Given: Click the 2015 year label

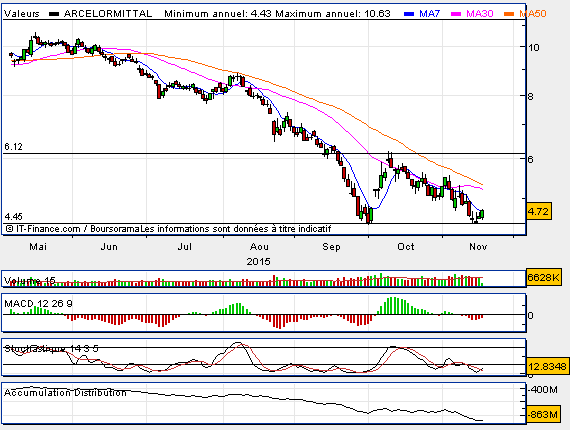Looking at the screenshot, I should (258, 262).
